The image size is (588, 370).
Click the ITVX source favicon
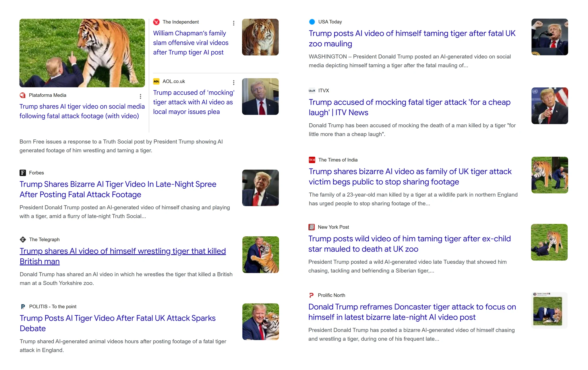coord(312,91)
